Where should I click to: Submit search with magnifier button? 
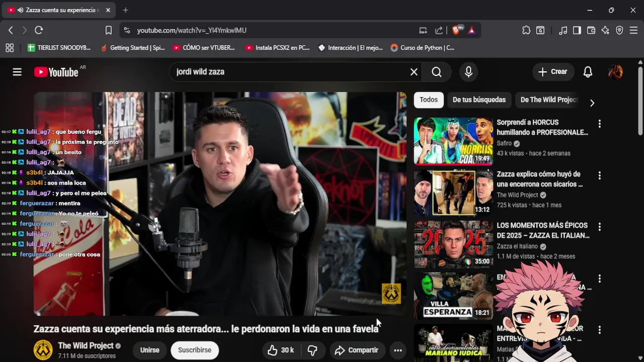tap(436, 72)
